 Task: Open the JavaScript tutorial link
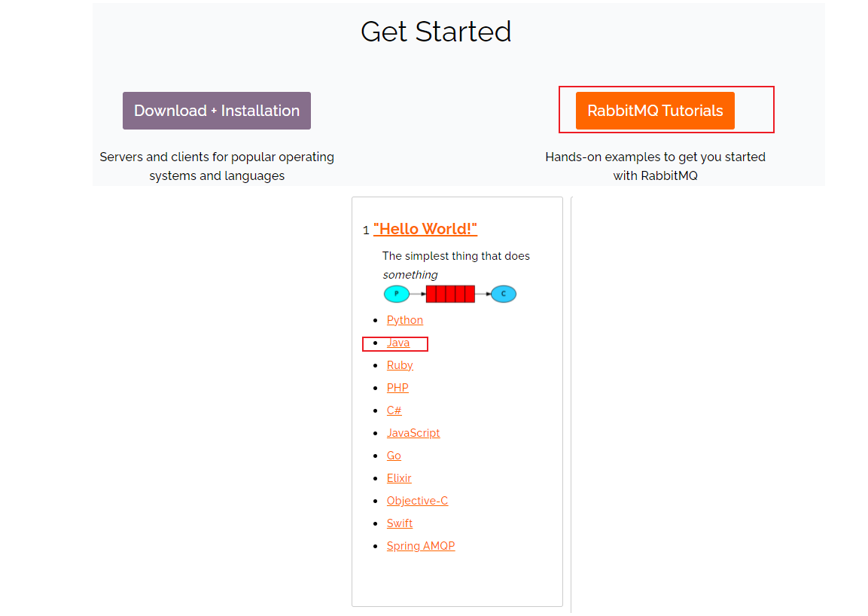pyautogui.click(x=413, y=433)
